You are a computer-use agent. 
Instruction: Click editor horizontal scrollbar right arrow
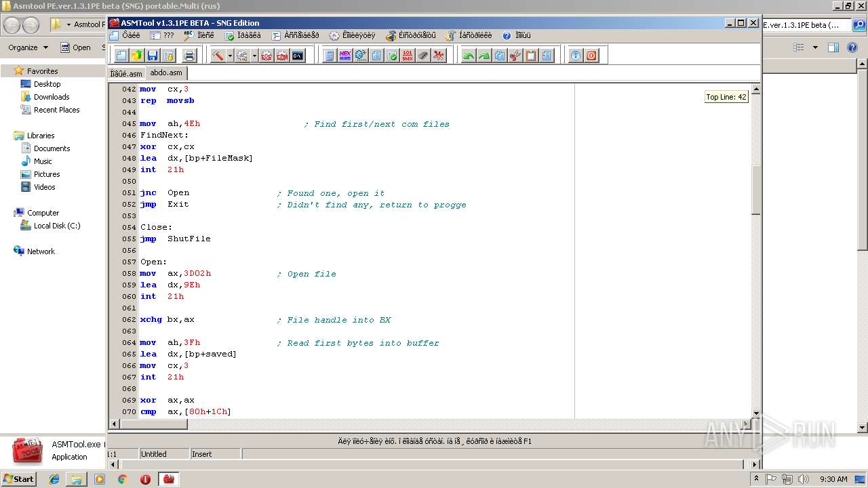click(x=746, y=424)
